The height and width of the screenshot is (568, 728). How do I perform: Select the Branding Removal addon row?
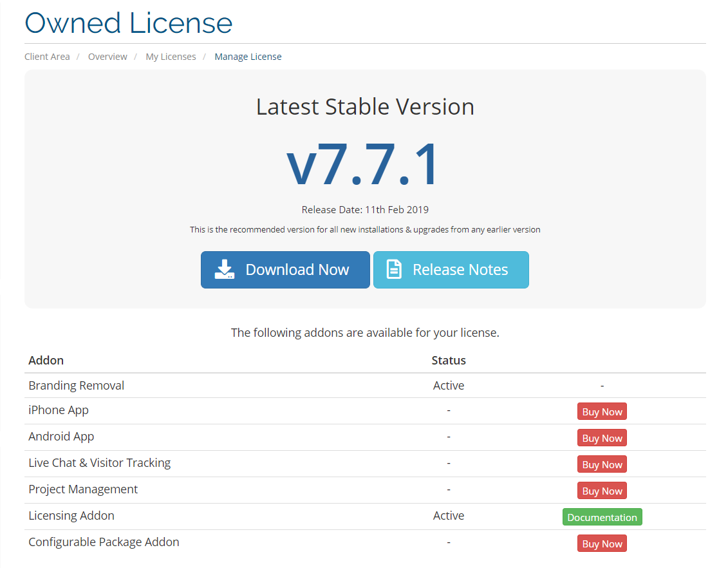[x=77, y=386]
